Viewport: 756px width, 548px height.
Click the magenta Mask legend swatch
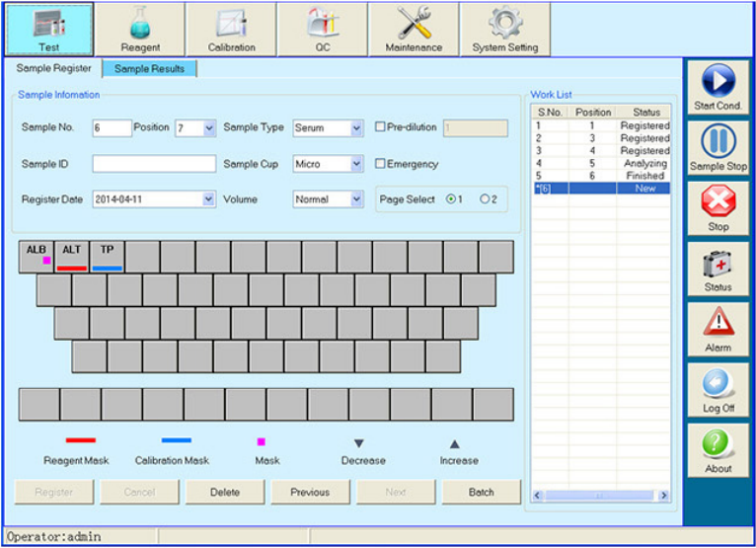click(261, 441)
